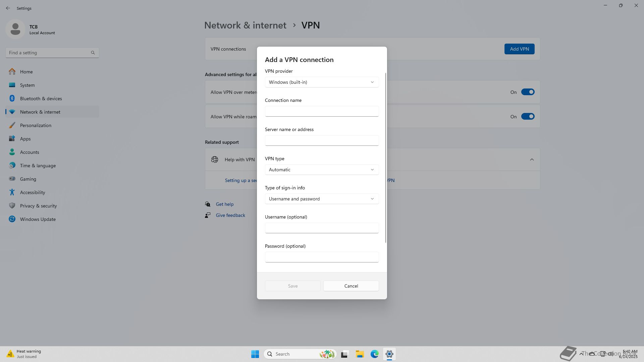644x362 pixels.
Task: Click the back arrow in Settings header
Action: click(8, 8)
